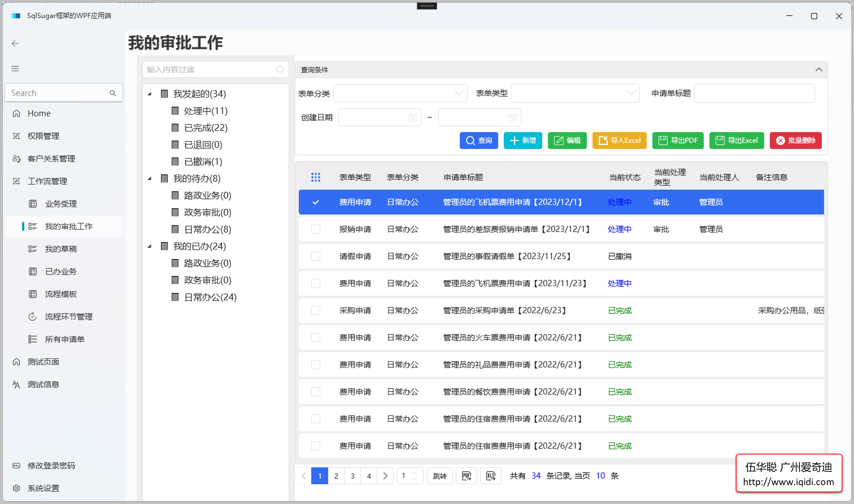Click the PDF export icon in pagination bar
Screen dimensions: 854x504
[466, 476]
